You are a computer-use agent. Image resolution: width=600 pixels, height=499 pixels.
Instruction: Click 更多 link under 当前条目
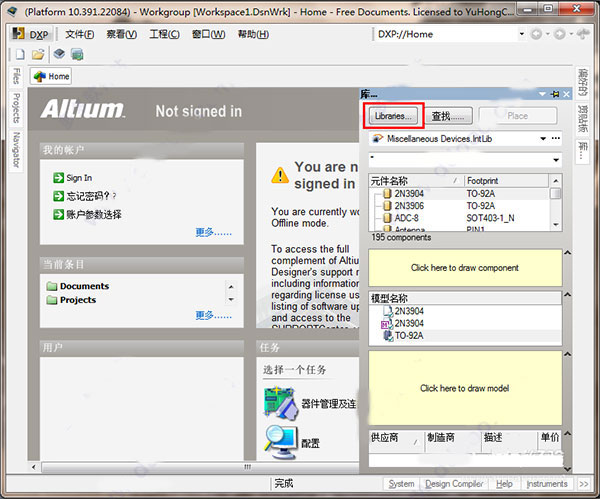[214, 315]
